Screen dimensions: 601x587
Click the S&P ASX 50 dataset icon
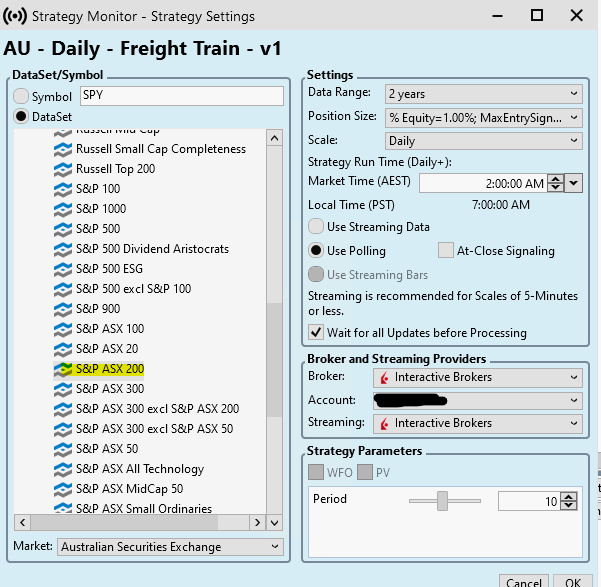click(62, 449)
